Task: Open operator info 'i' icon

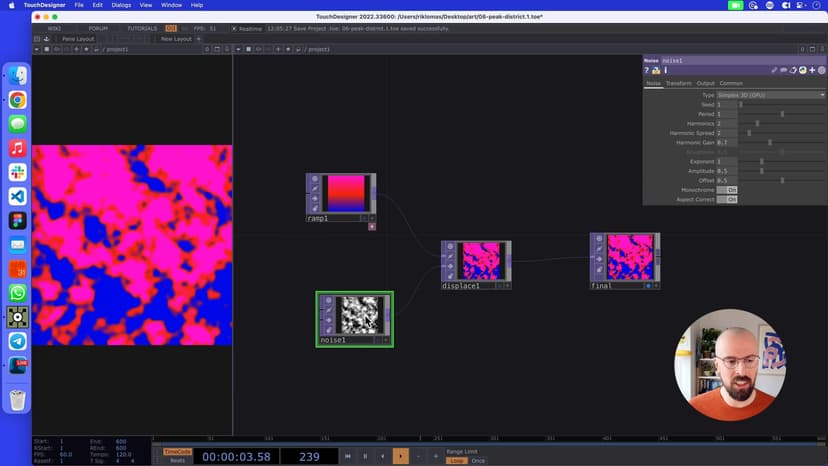Action: tap(665, 70)
